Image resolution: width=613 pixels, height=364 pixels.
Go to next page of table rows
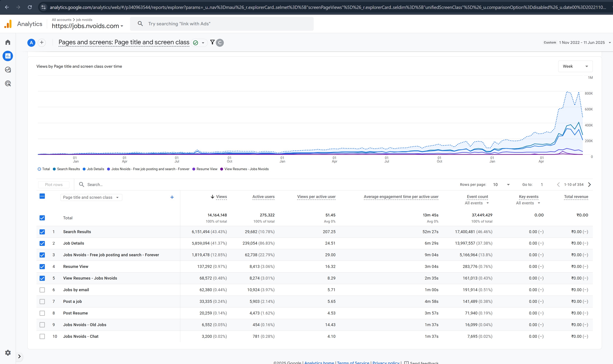pyautogui.click(x=589, y=184)
